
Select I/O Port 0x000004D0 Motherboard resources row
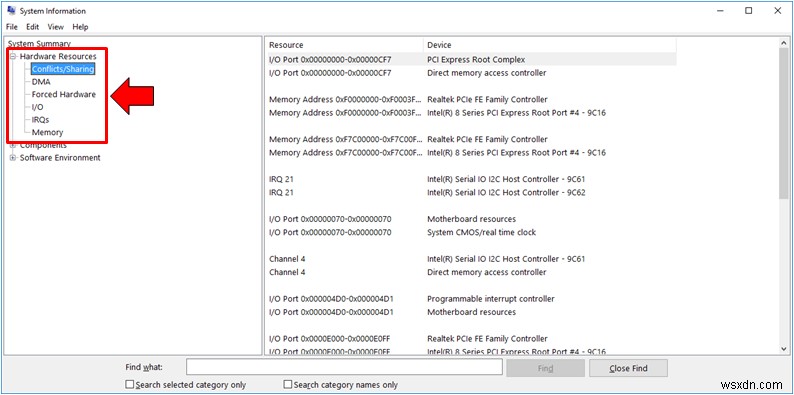coord(471,312)
